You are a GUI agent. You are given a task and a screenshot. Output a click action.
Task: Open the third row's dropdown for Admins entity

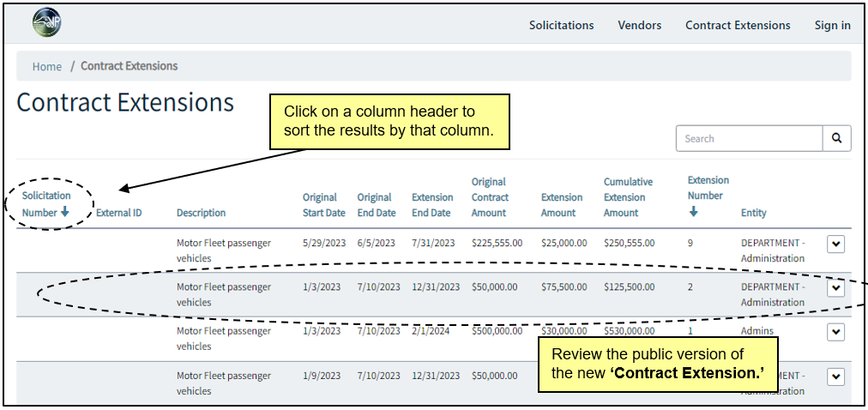point(835,332)
